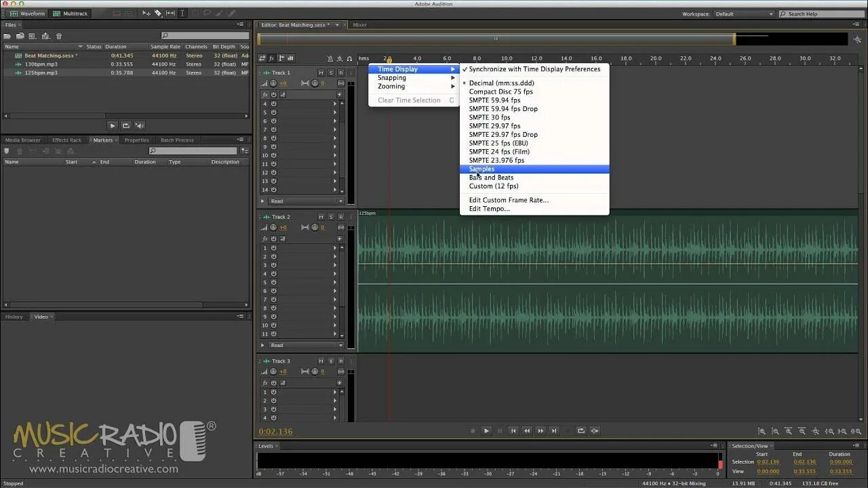Move playhead to previous with the transport button

point(513,430)
